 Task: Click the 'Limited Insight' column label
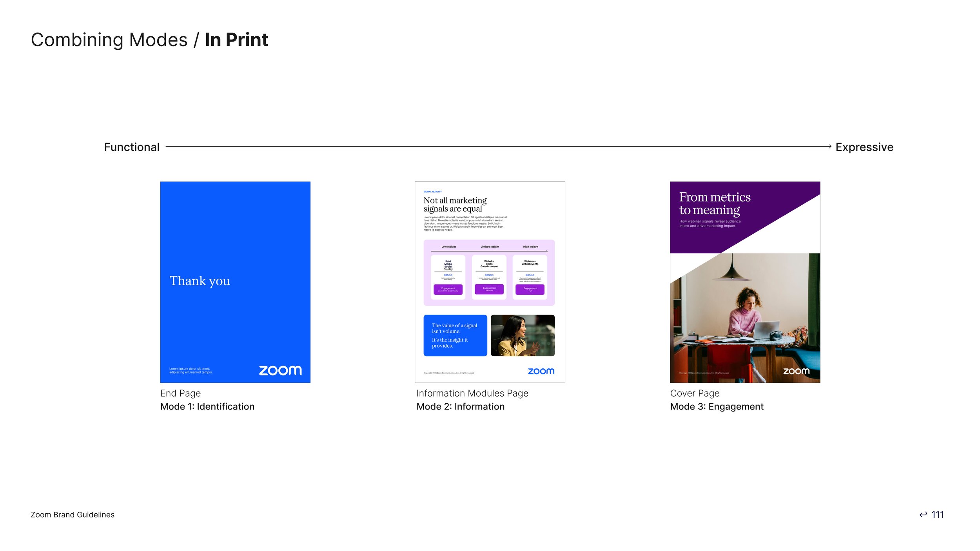coord(490,247)
